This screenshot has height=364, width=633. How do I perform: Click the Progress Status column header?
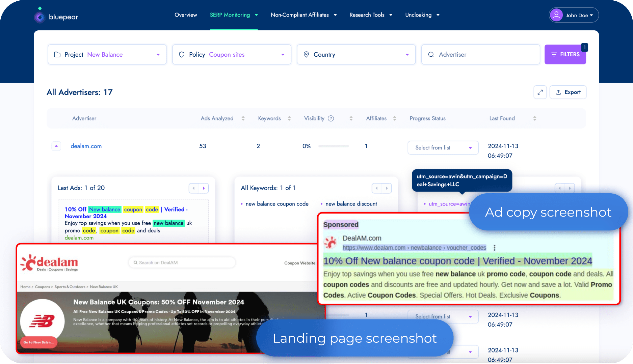point(427,118)
